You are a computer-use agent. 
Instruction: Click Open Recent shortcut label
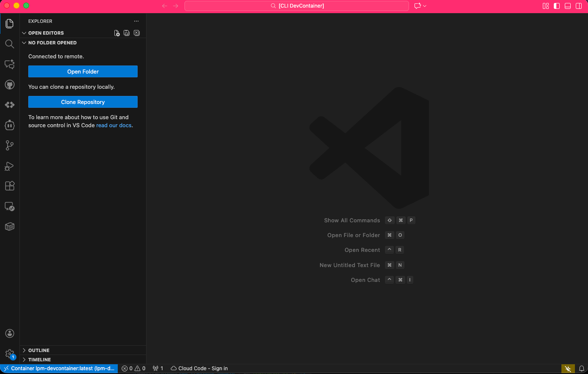click(x=362, y=250)
